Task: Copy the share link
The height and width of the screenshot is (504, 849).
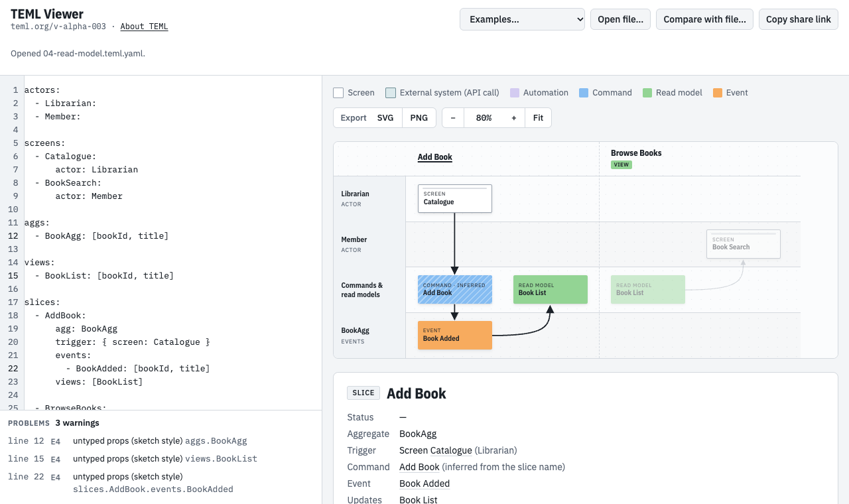Action: 799,19
